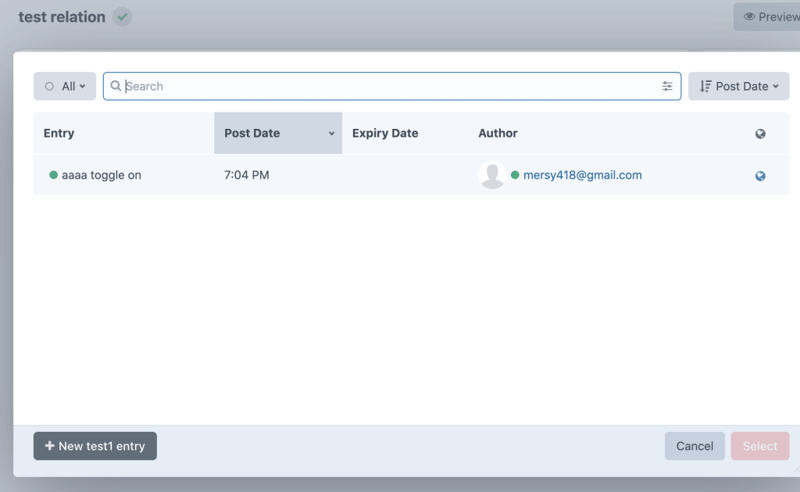Image resolution: width=800 pixels, height=492 pixels.
Task: Focus the Search input field
Action: [390, 87]
